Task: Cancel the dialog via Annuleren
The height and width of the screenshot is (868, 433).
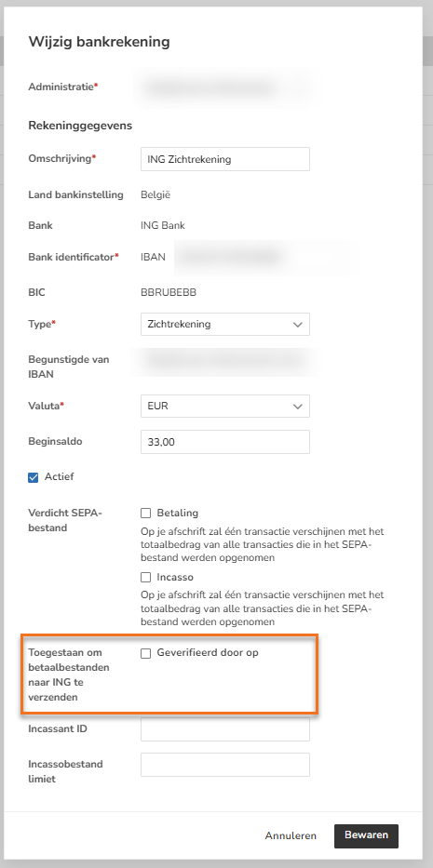Action: [x=291, y=835]
